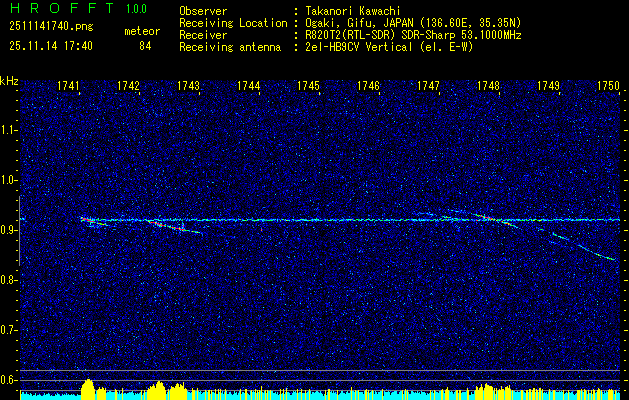Click the kHz axis unit label
The width and height of the screenshot is (629, 400).
tap(9, 81)
